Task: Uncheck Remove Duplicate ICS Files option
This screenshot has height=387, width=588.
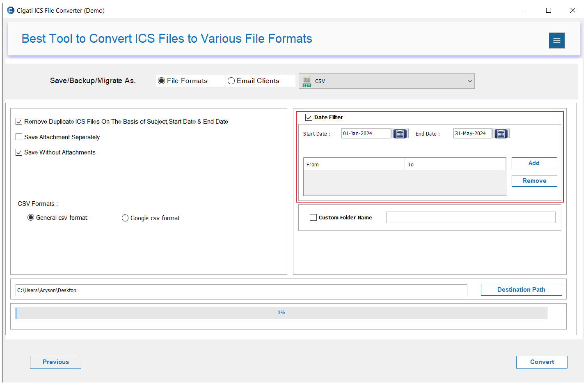Action: pos(19,121)
